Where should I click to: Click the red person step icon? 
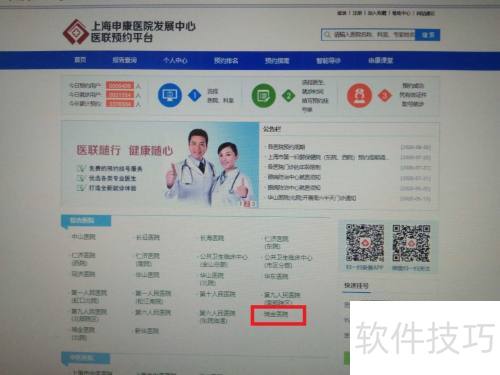pos(359,96)
